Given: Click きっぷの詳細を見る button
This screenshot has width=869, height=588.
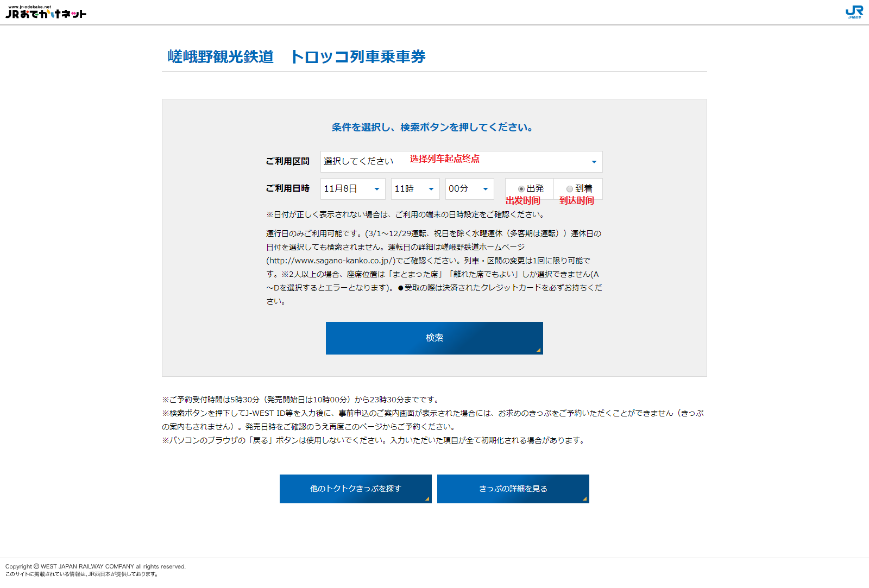Looking at the screenshot, I should (513, 489).
